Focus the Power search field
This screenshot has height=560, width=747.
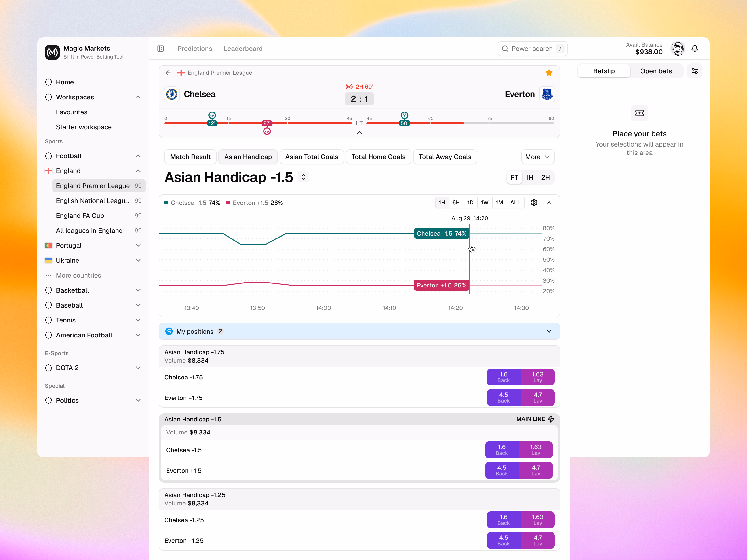pos(532,49)
